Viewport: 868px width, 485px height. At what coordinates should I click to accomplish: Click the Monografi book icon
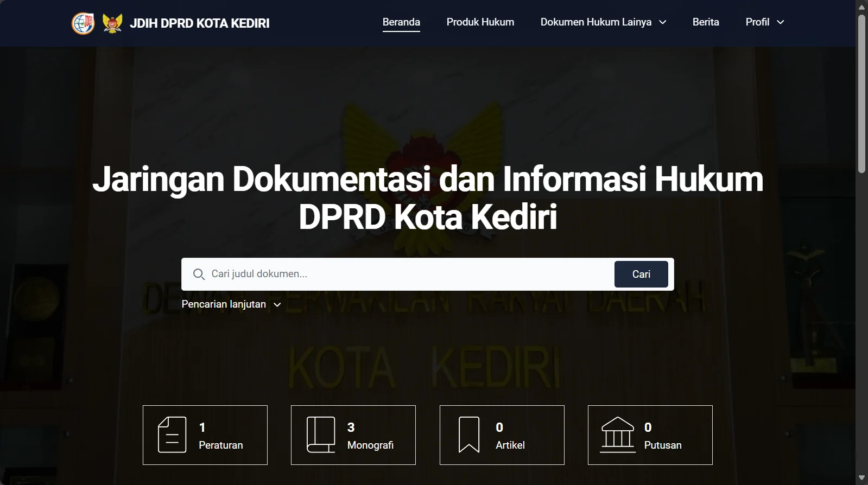pos(321,435)
